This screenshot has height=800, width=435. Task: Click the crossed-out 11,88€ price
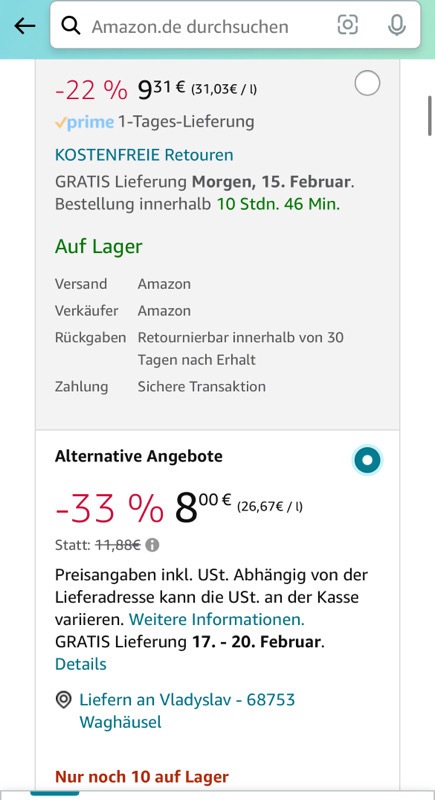(118, 545)
